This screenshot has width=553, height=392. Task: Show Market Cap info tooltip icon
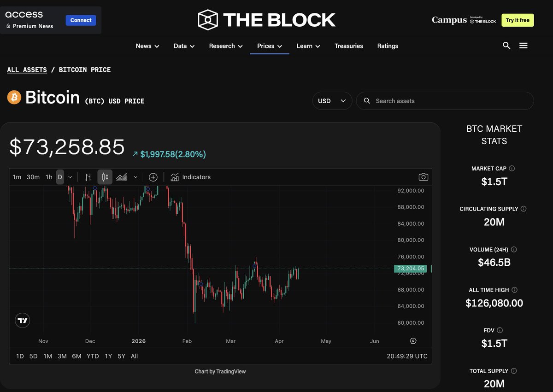pyautogui.click(x=512, y=169)
